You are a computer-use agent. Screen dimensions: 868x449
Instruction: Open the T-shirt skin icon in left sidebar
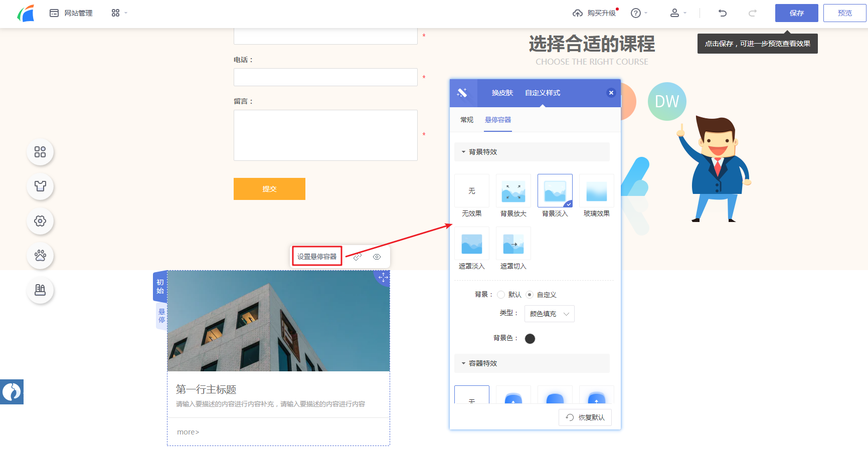tap(40, 186)
